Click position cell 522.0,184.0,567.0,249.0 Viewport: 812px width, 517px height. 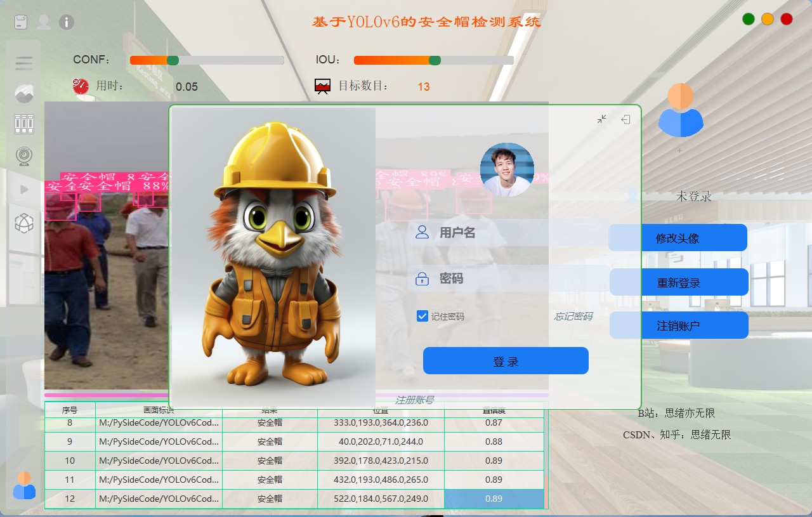click(381, 499)
